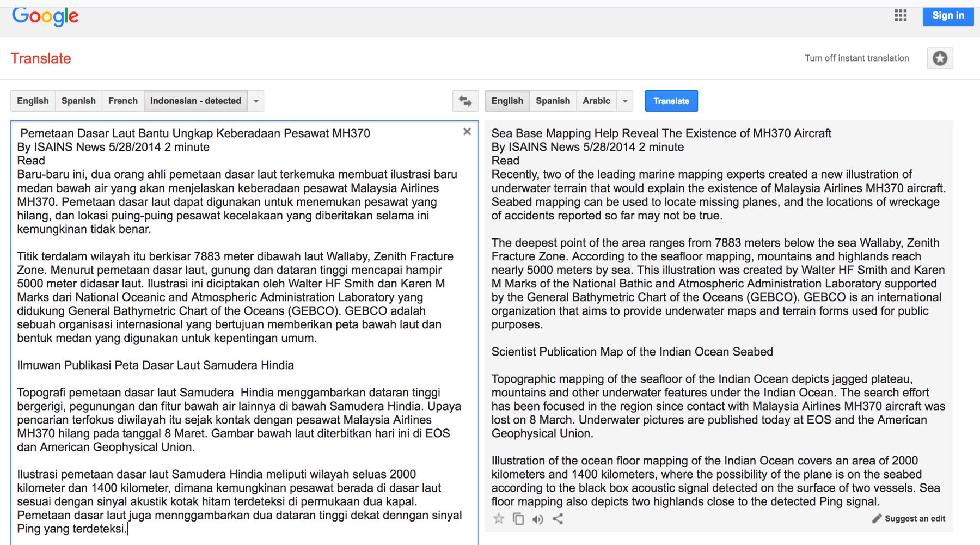Click the Sign in button
Screen dimensions: 980x545
click(x=948, y=15)
